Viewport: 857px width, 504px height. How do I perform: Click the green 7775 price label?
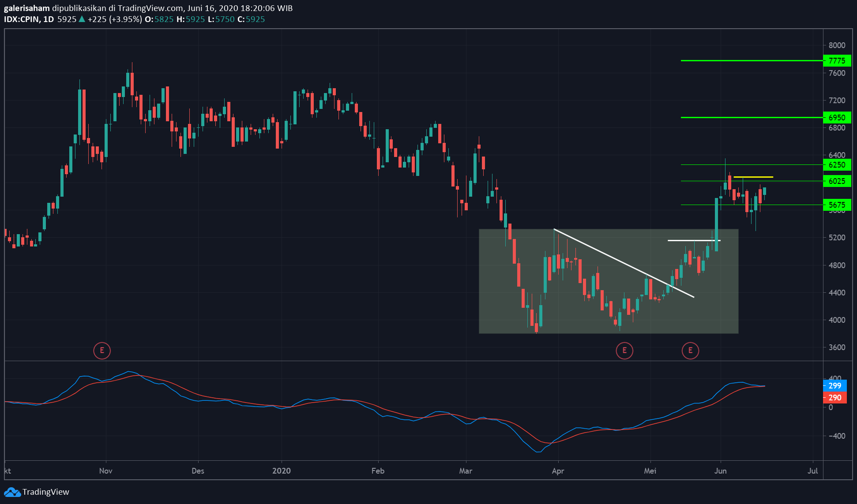pyautogui.click(x=837, y=61)
